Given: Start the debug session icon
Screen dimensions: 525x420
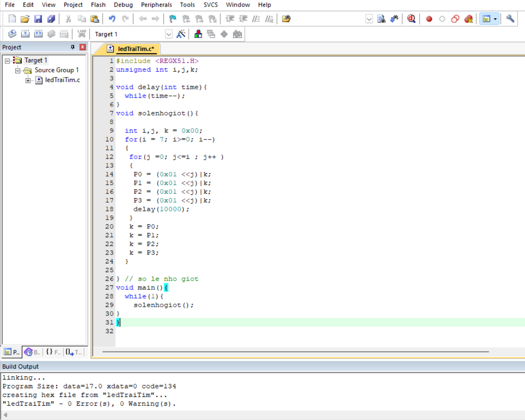Looking at the screenshot, I should tap(411, 19).
